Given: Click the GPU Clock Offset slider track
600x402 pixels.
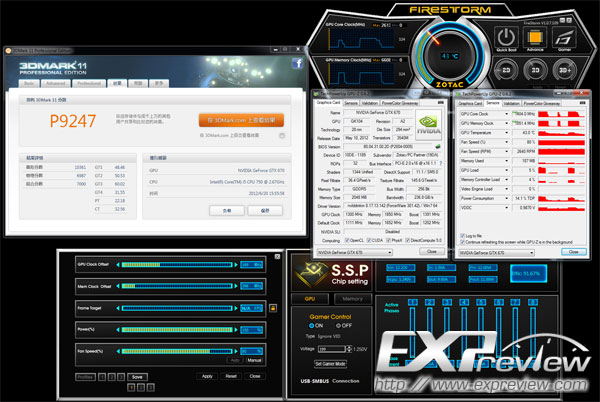Looking at the screenshot, I should [177, 265].
